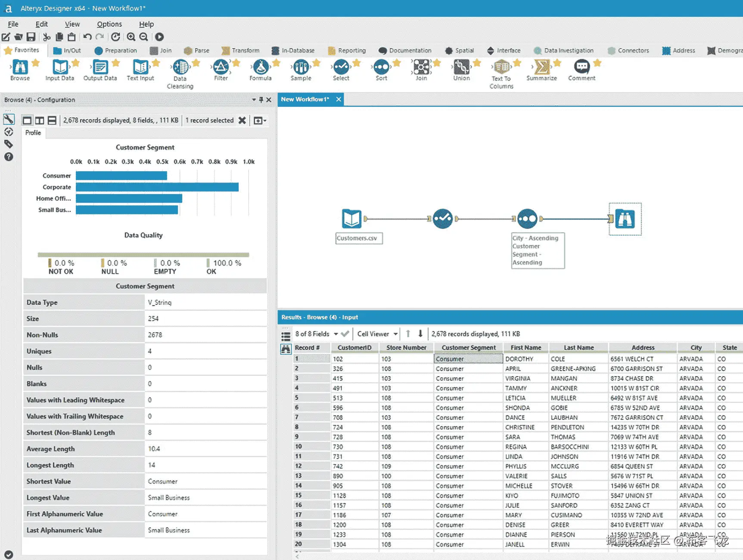This screenshot has width=743, height=560.
Task: Zoom out on the canvas
Action: 144,37
